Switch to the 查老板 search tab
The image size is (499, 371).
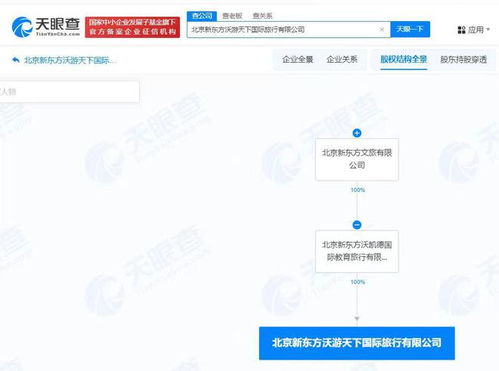tap(232, 16)
